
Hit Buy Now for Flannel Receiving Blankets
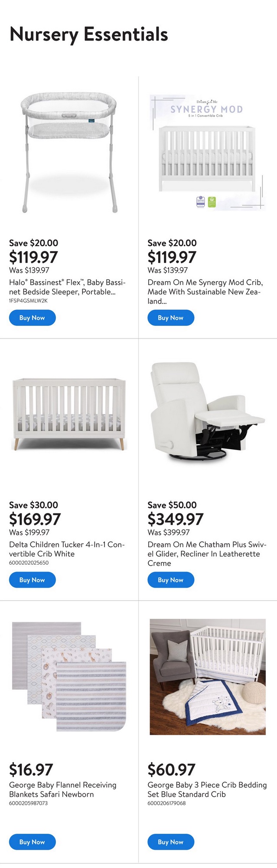pos(32,842)
